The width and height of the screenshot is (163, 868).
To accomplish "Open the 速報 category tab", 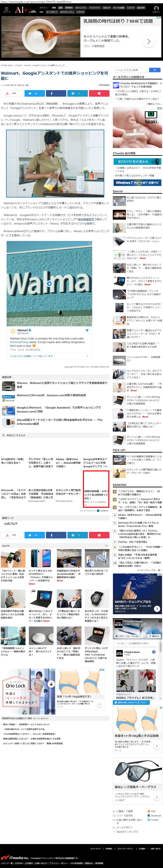I will tap(54, 8).
